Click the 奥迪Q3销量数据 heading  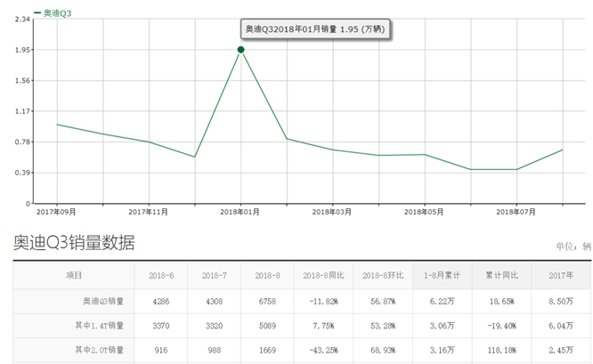(74, 243)
